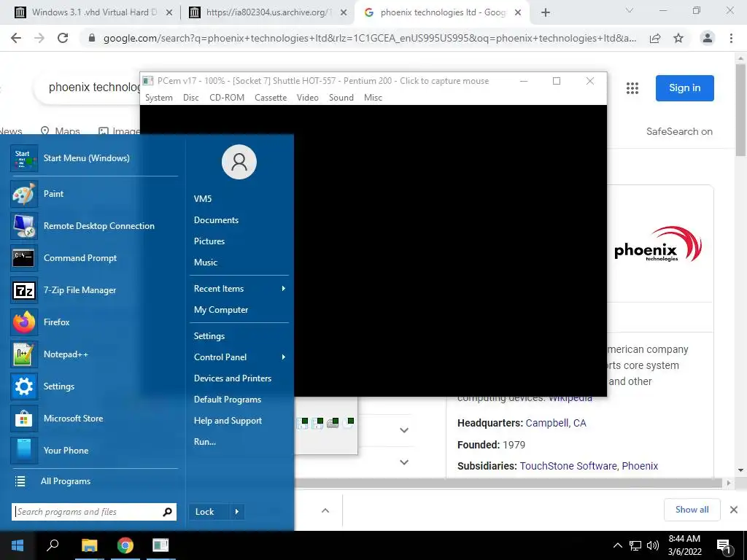This screenshot has width=747, height=560.
Task: Click the Windows Start button
Action: coord(18,545)
